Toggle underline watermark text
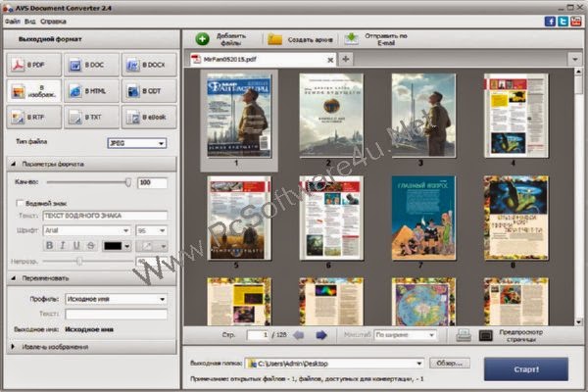Image resolution: width=588 pixels, height=392 pixels. [76, 246]
